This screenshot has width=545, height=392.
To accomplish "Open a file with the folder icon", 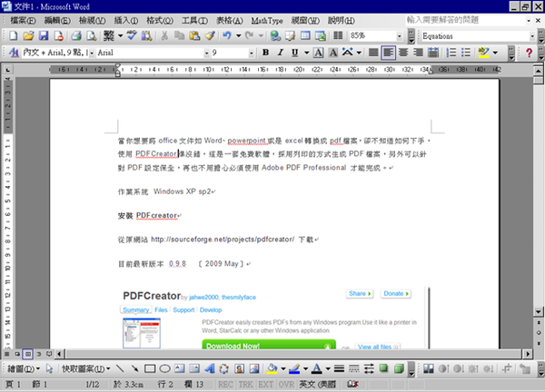I will click(x=28, y=35).
